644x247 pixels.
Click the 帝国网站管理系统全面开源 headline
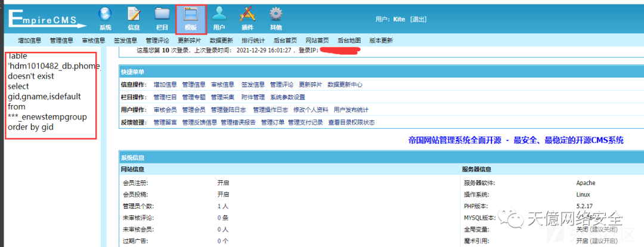(516, 141)
